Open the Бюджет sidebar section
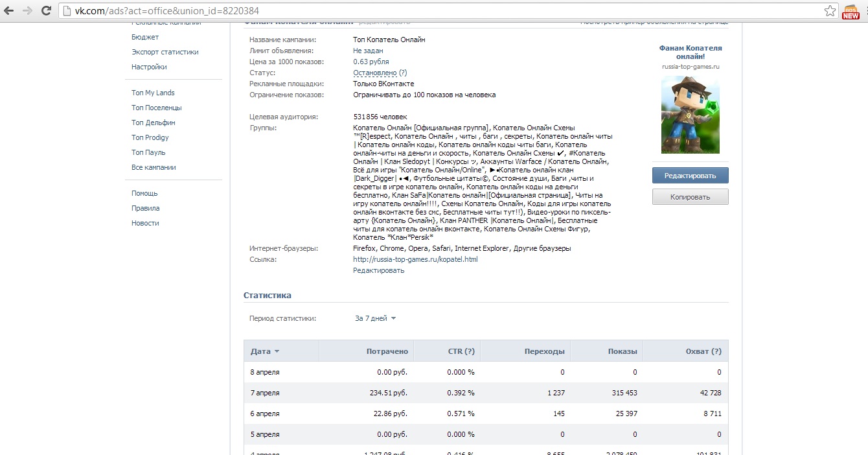The image size is (868, 455). pyautogui.click(x=145, y=37)
